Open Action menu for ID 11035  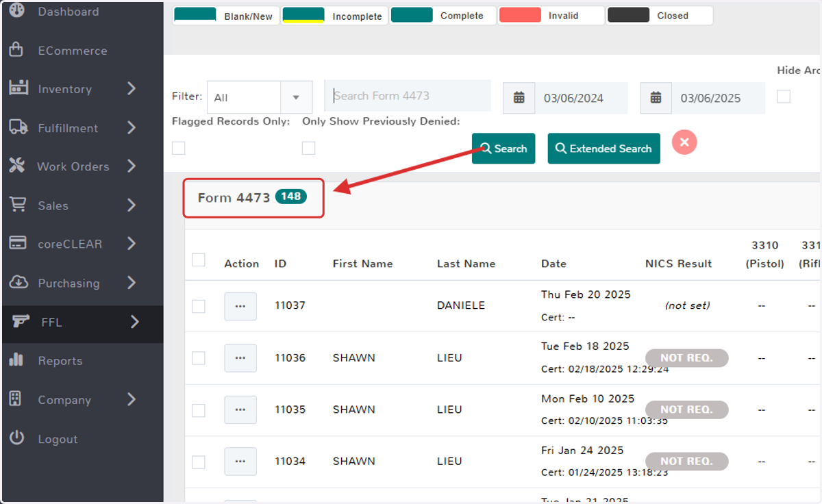[240, 409]
